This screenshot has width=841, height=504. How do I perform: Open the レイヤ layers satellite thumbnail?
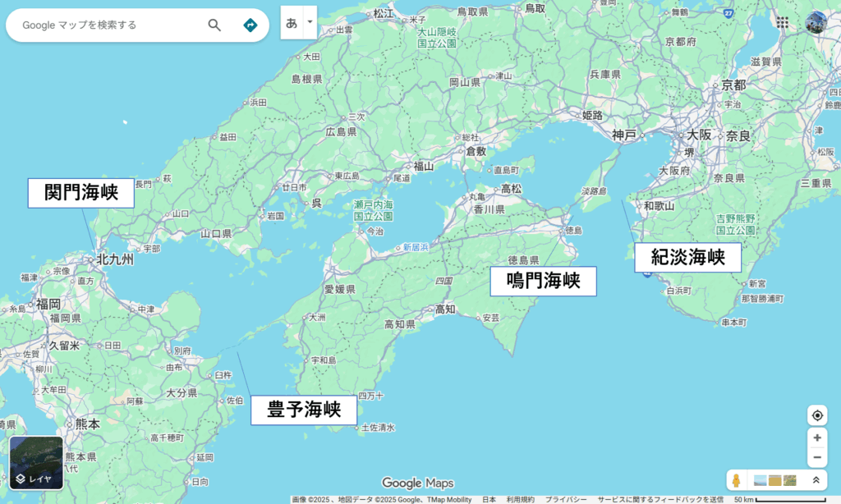(x=36, y=463)
